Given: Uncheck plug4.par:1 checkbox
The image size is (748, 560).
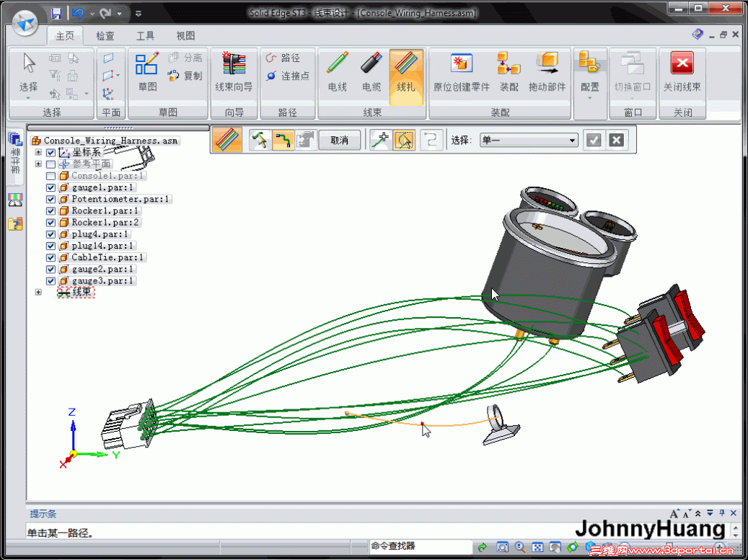Looking at the screenshot, I should (51, 234).
